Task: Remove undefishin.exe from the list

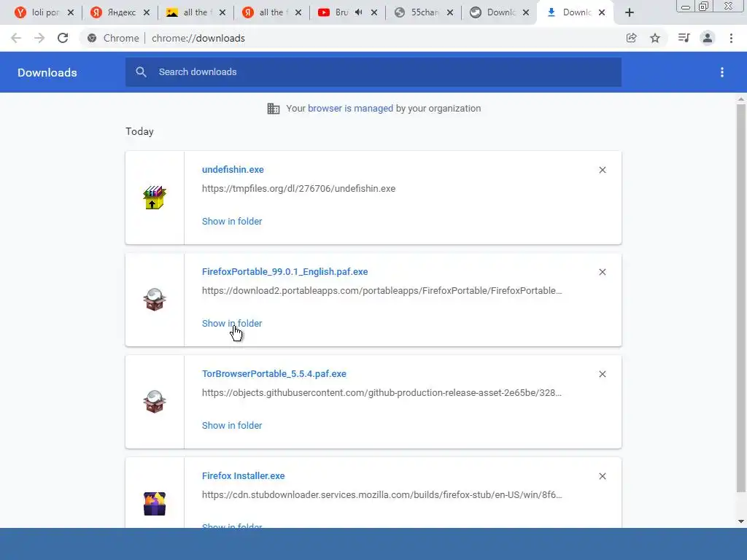Action: 602,170
